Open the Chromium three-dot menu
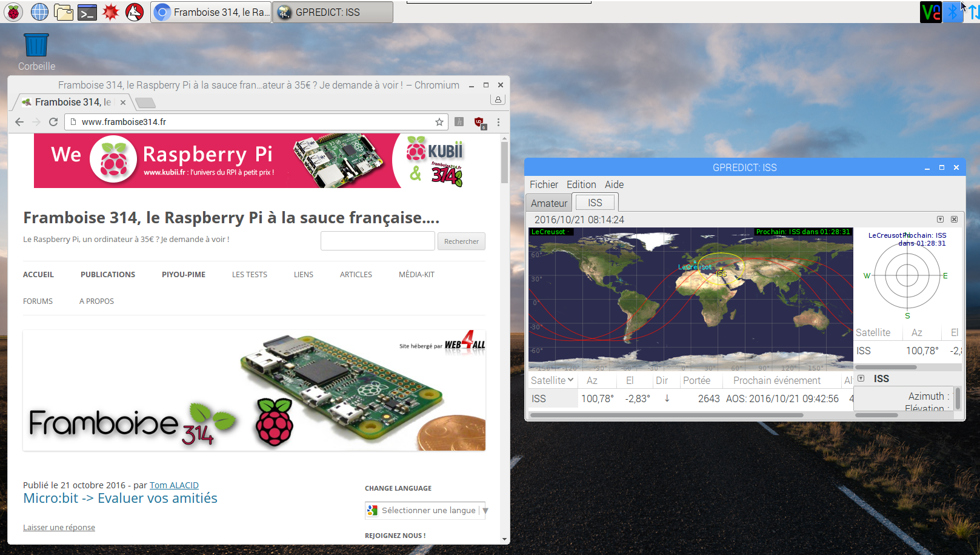 pyautogui.click(x=498, y=122)
